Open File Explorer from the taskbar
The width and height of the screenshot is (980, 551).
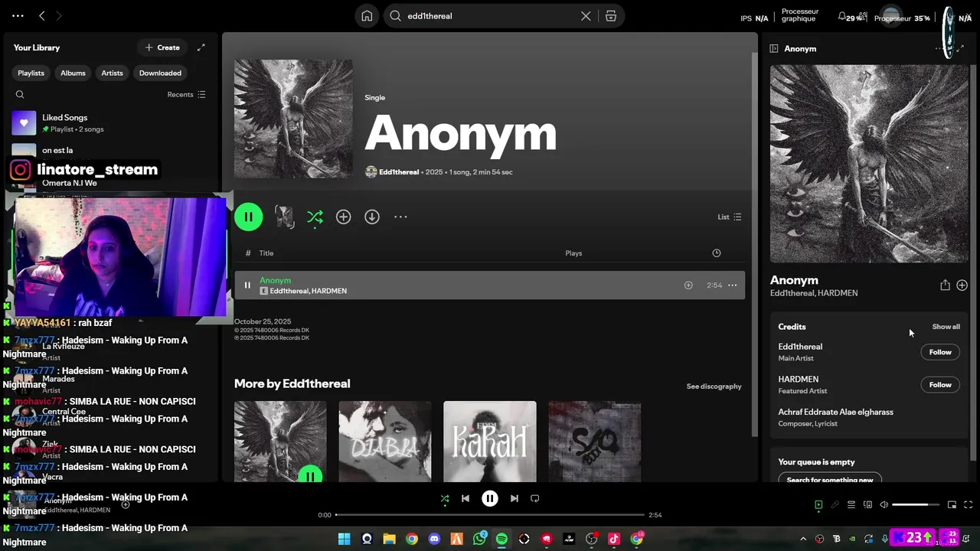389,539
